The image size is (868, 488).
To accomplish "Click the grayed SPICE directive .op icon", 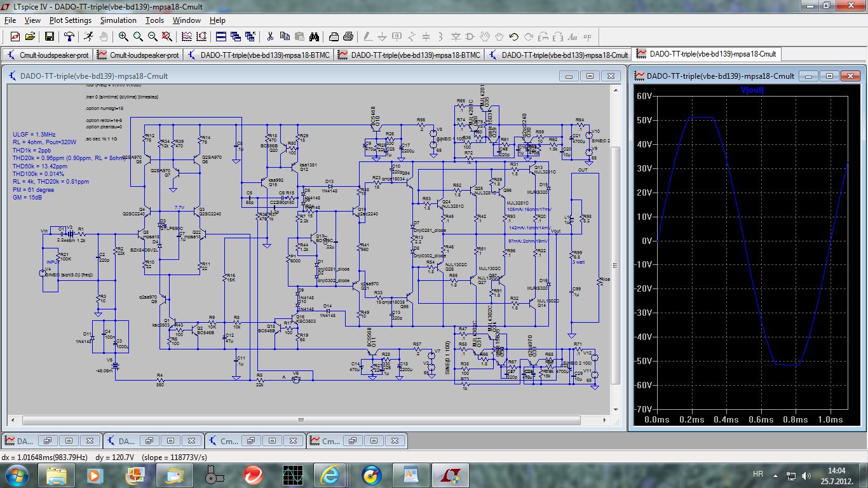I will point(588,36).
